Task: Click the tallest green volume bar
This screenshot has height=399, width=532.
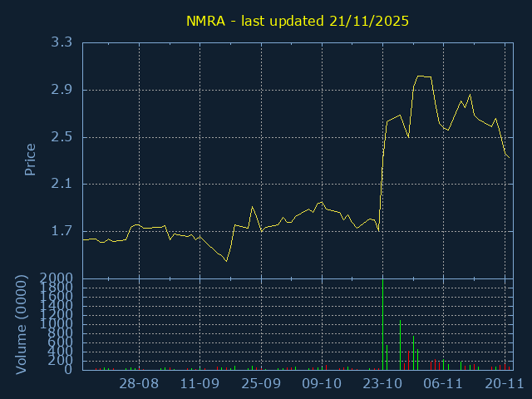Action: [382, 324]
